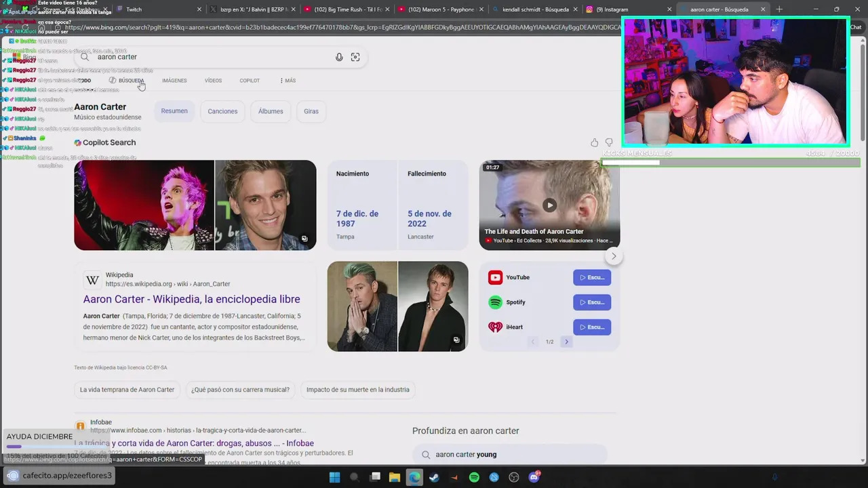868x488 pixels.
Task: Select the Resumen chip for Aaron Carter
Action: [x=174, y=111]
